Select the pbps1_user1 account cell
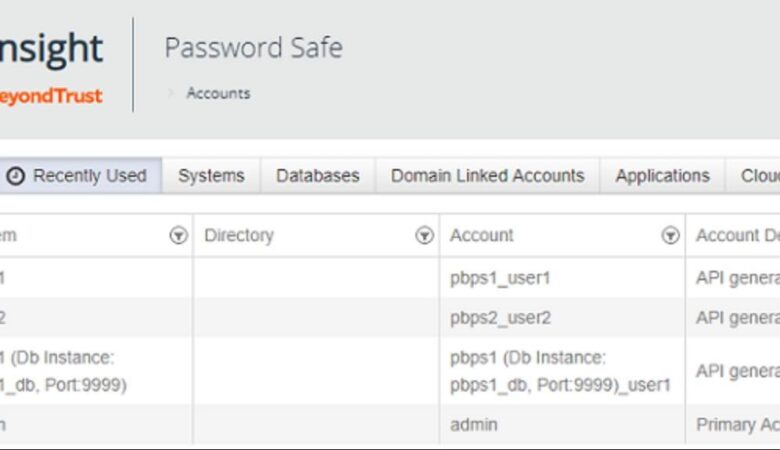This screenshot has height=450, width=780. 562,278
